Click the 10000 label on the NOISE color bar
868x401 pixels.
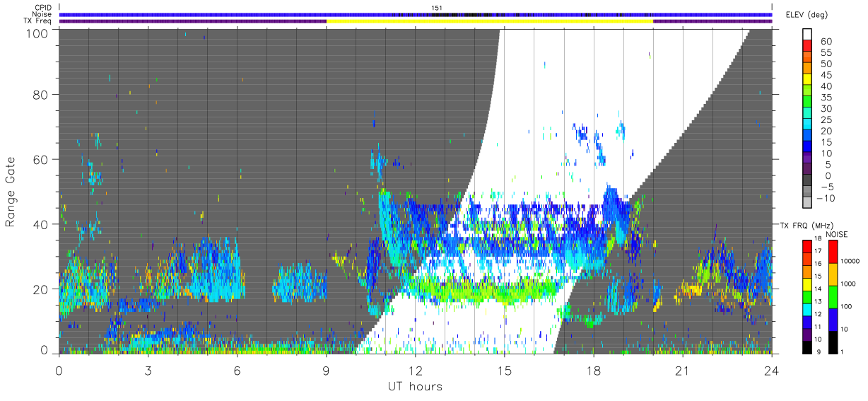tap(850, 262)
